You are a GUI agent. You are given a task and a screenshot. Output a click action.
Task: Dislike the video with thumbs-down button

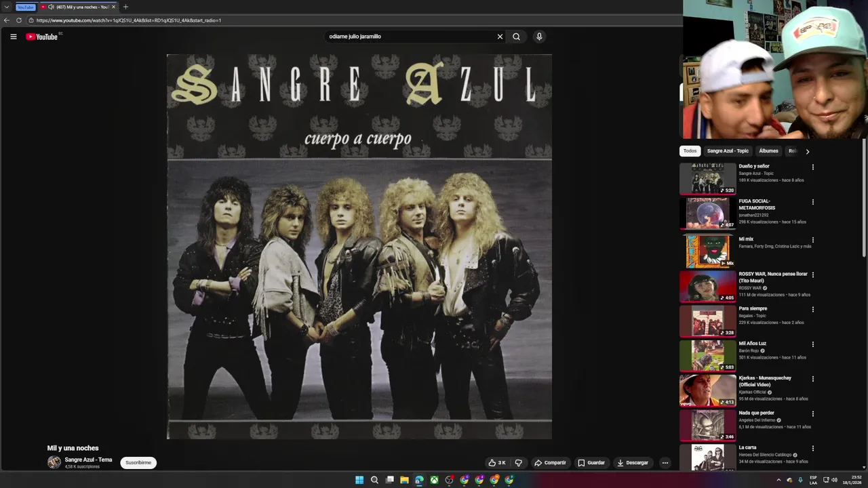click(519, 463)
